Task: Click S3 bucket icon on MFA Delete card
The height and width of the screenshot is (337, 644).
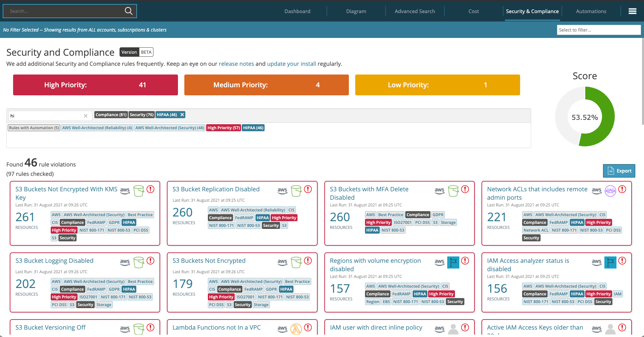Action: (453, 191)
